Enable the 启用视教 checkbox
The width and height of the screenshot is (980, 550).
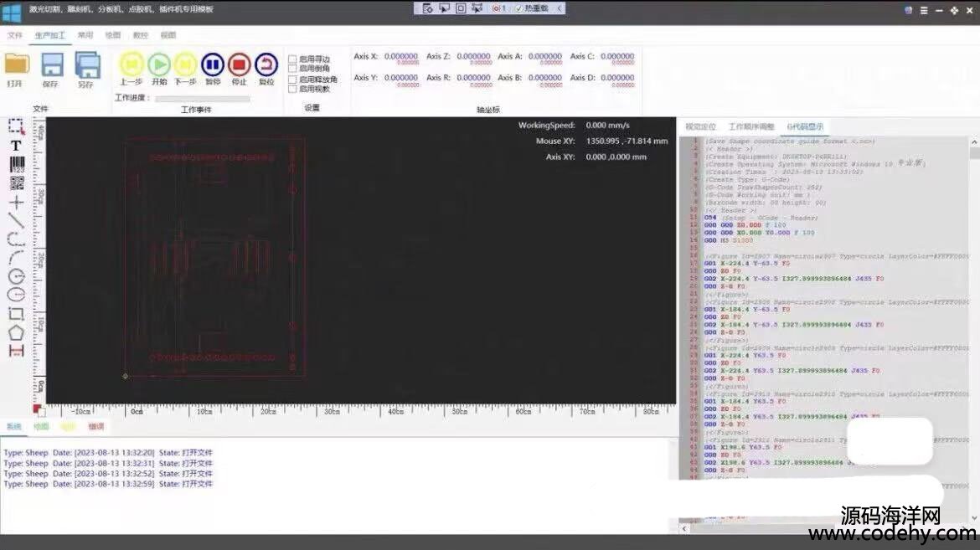tap(291, 89)
